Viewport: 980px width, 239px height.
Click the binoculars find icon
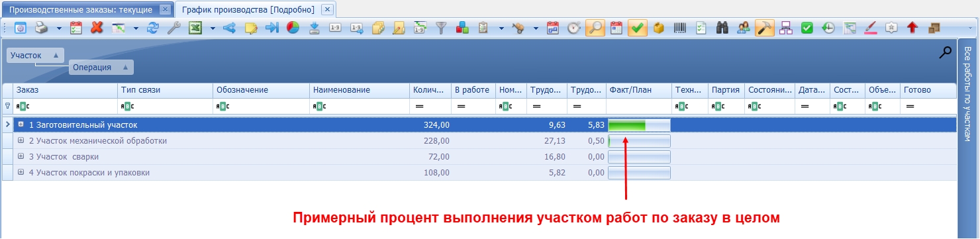(722, 28)
